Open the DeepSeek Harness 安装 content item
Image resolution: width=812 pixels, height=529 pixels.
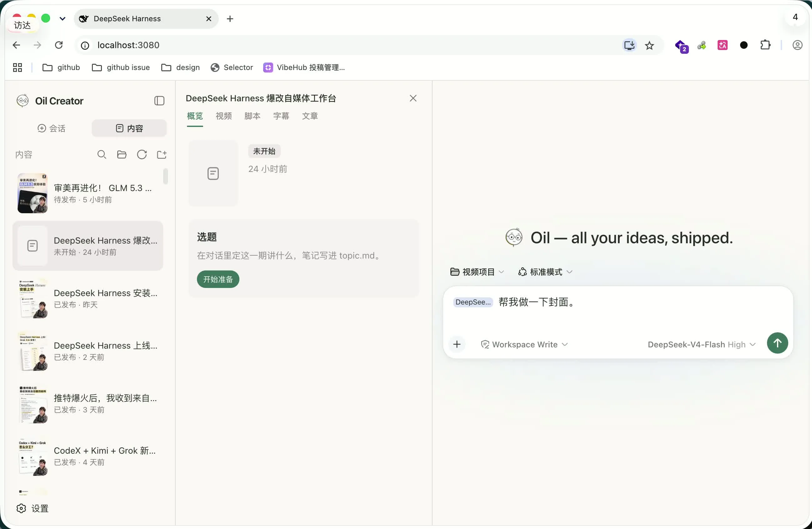[x=88, y=298]
